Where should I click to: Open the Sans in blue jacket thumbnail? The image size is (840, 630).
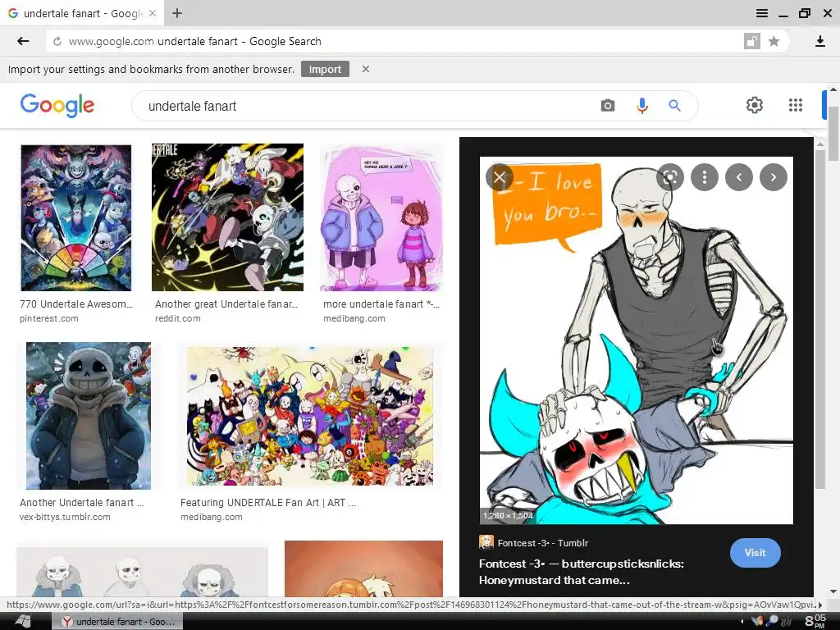coord(89,416)
